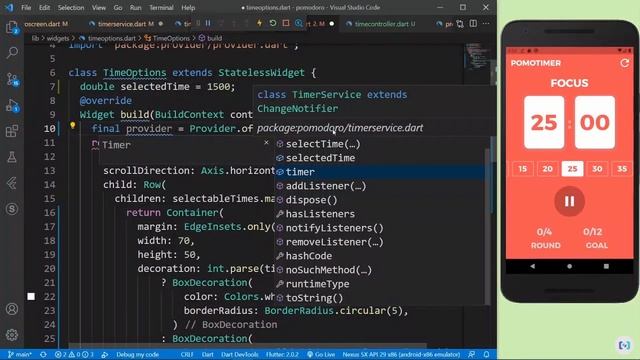This screenshot has height=360, width=640.
Task: Select the 15 minute time option
Action: [x=522, y=169]
